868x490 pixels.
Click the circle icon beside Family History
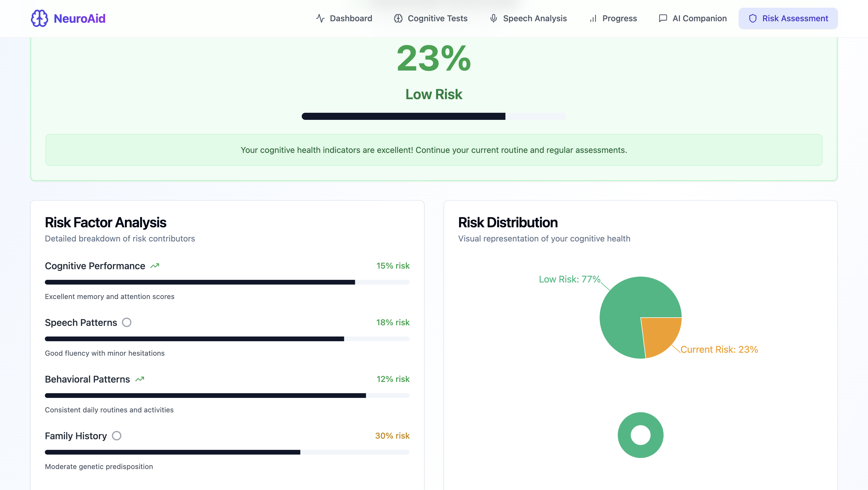[117, 436]
